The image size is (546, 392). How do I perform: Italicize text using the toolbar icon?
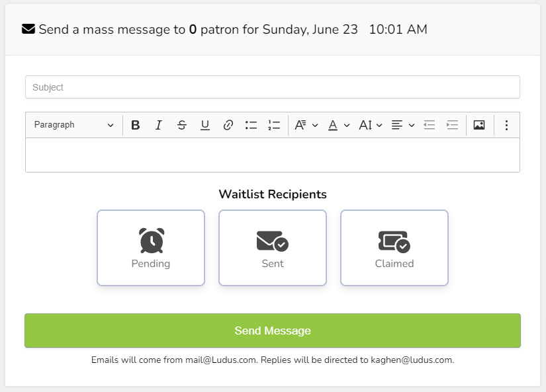tap(159, 125)
